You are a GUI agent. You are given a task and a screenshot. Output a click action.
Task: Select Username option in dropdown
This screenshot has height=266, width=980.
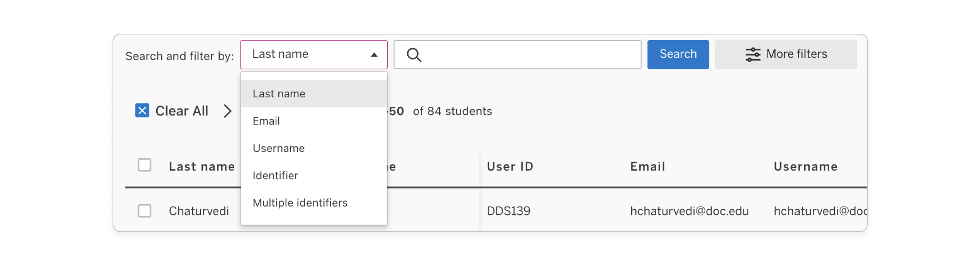click(x=279, y=148)
